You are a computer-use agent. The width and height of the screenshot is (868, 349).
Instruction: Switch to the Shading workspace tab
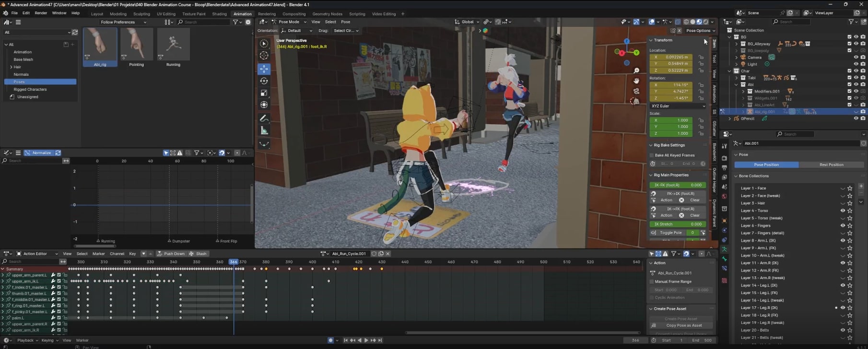point(219,14)
